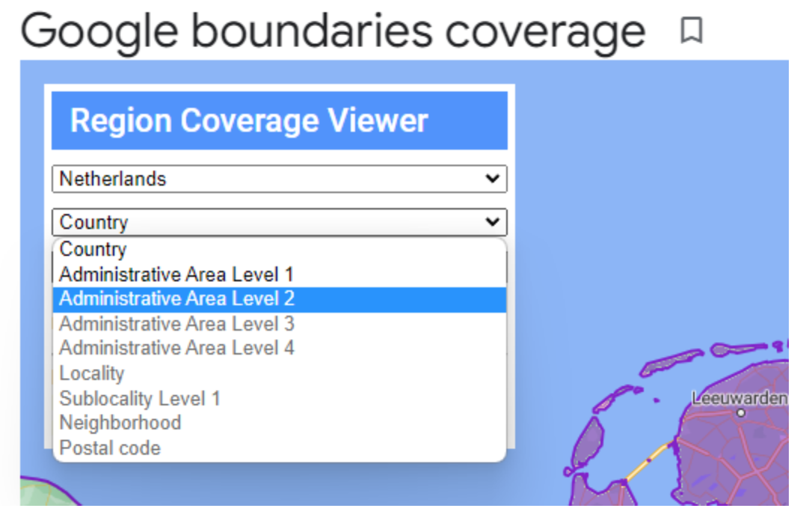This screenshot has width=812, height=529.
Task: Pick Administrative Area Level 4 option
Action: pyautogui.click(x=280, y=348)
